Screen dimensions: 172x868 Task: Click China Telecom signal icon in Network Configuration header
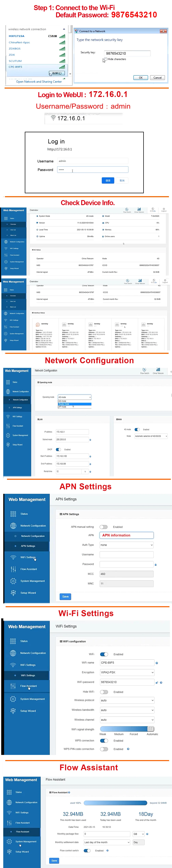[158, 370]
